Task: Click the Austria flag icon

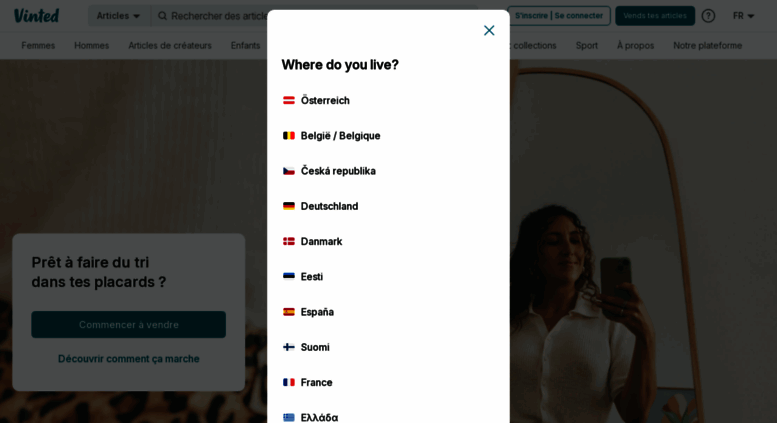Action: 289,101
